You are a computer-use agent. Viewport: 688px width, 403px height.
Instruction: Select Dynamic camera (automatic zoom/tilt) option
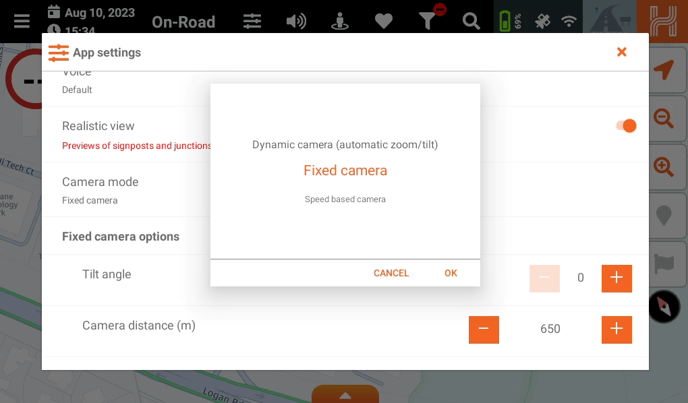(345, 144)
